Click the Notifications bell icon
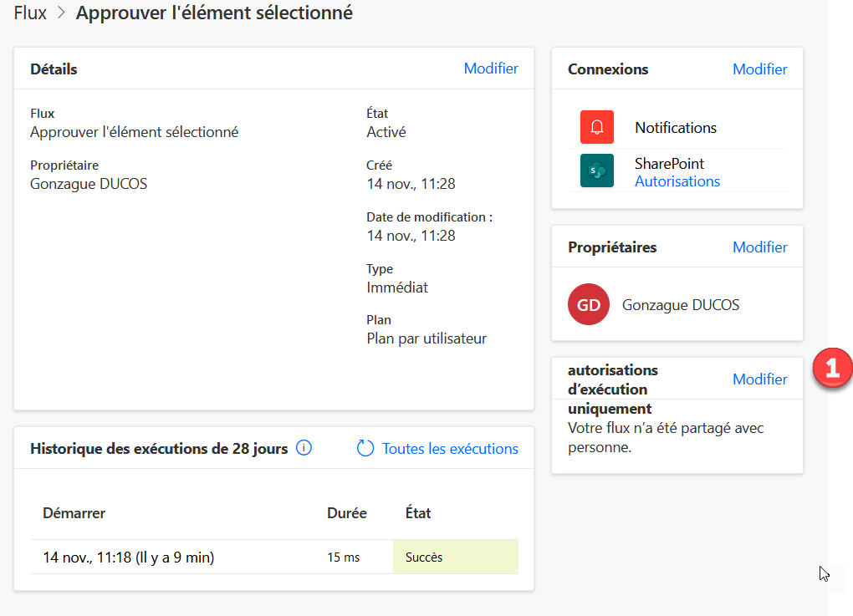 (597, 127)
